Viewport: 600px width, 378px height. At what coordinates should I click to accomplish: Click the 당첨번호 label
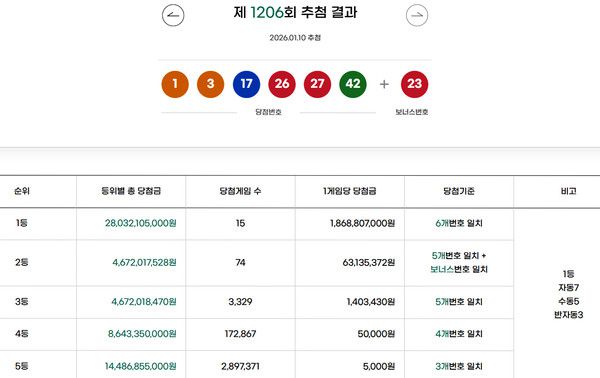coord(268,112)
